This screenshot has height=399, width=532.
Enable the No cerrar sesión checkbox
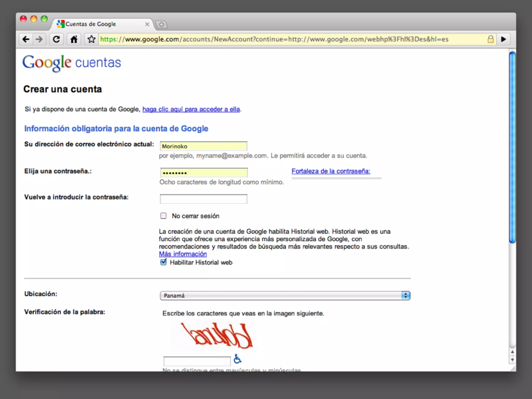[x=163, y=216]
